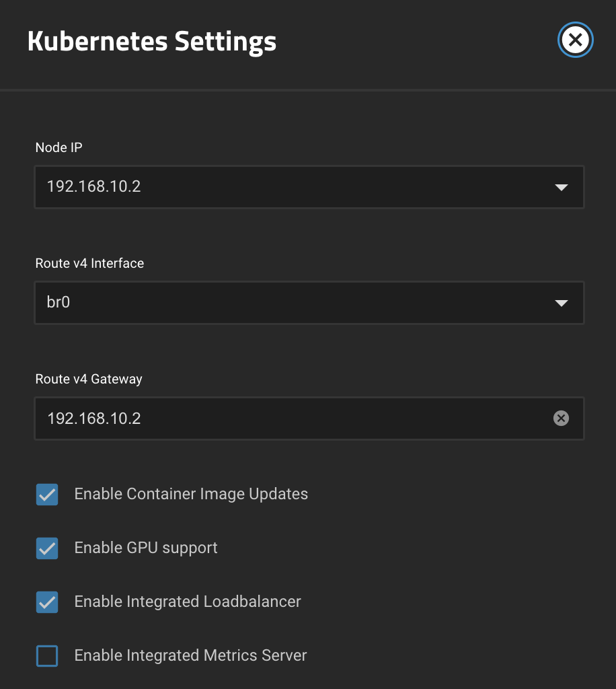Click the Node IP field label
Viewport: 616px width, 689px height.
click(59, 147)
